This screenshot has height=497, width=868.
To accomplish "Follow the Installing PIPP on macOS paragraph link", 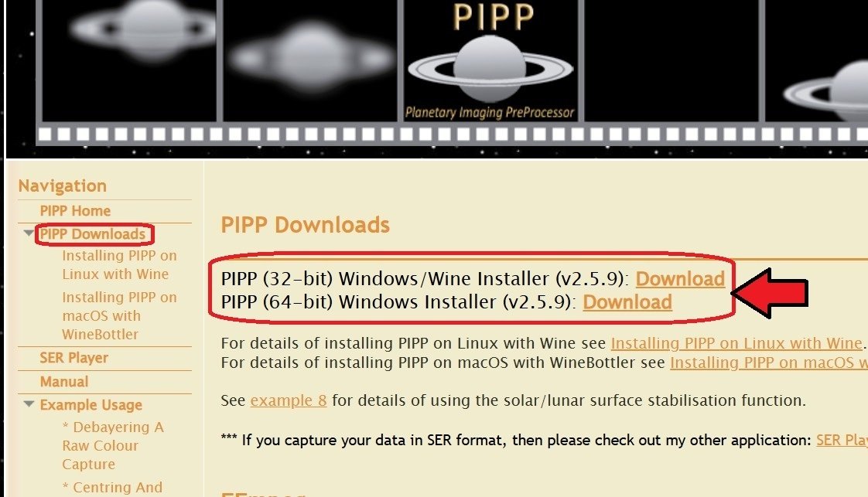I will coord(768,363).
